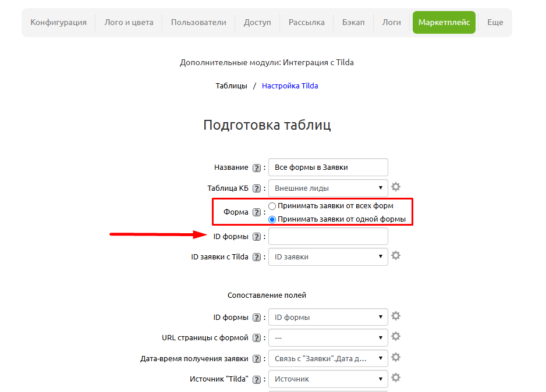Select Принимать заявки от одной формы option
The width and height of the screenshot is (546, 392).
[272, 219]
